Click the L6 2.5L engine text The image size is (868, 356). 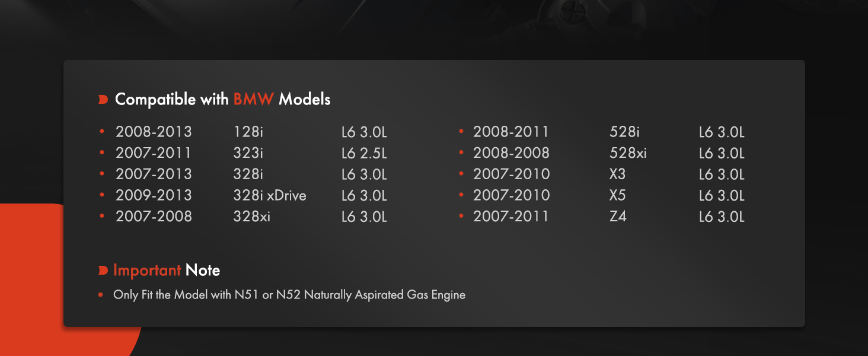coord(364,153)
